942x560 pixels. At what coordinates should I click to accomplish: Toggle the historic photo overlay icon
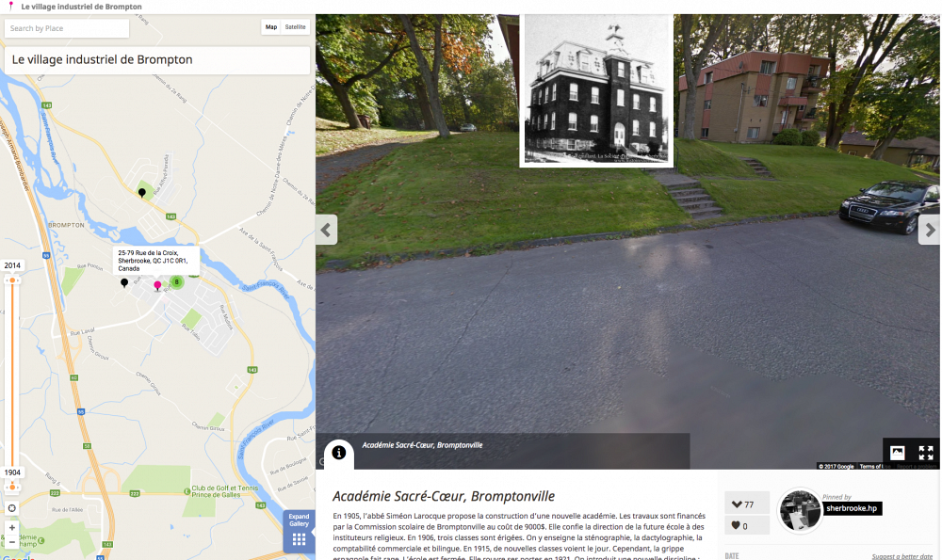coord(897,453)
